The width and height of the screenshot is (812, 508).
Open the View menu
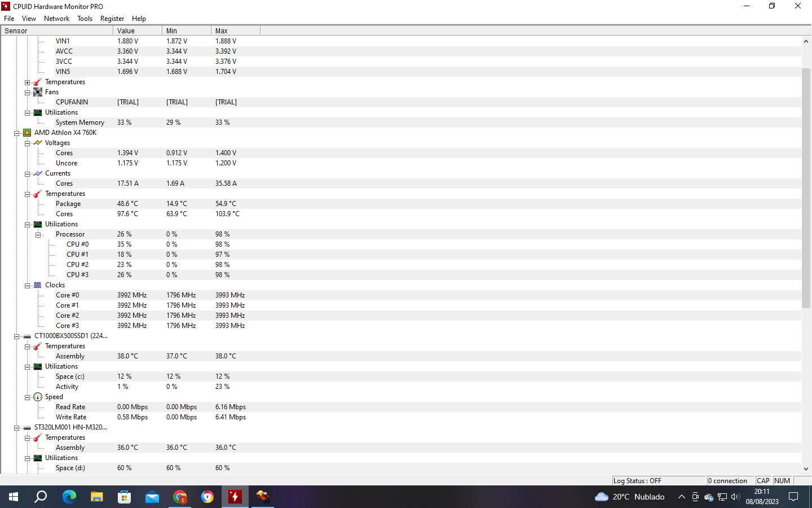pos(29,19)
